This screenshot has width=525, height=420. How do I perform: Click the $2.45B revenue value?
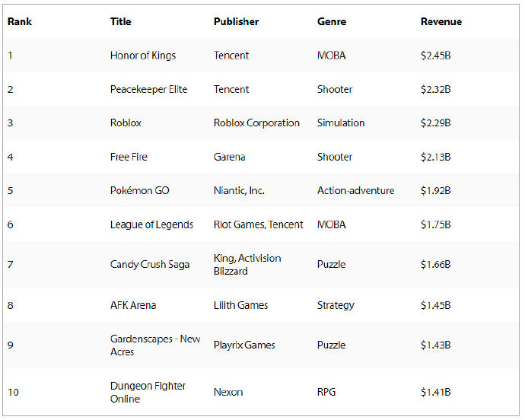[x=436, y=56]
